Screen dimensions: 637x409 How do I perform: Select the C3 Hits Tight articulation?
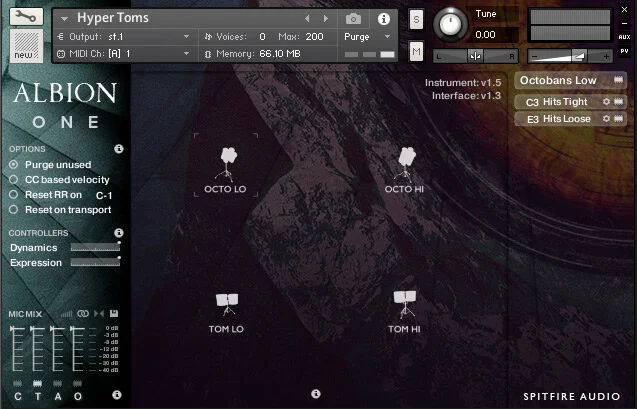click(557, 102)
